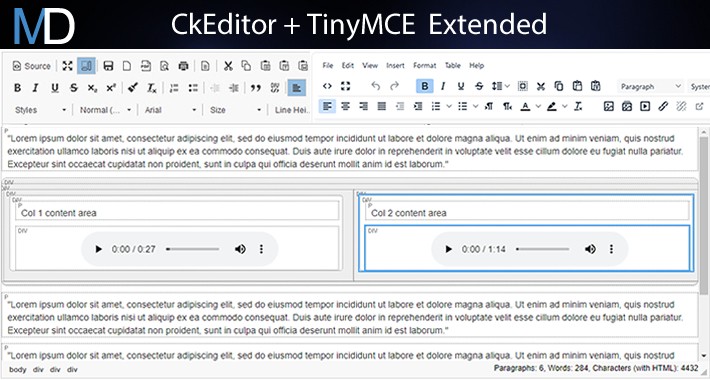Click TinyMCE Select All icon
Viewport: 710px width, 380px height.
coord(523,86)
